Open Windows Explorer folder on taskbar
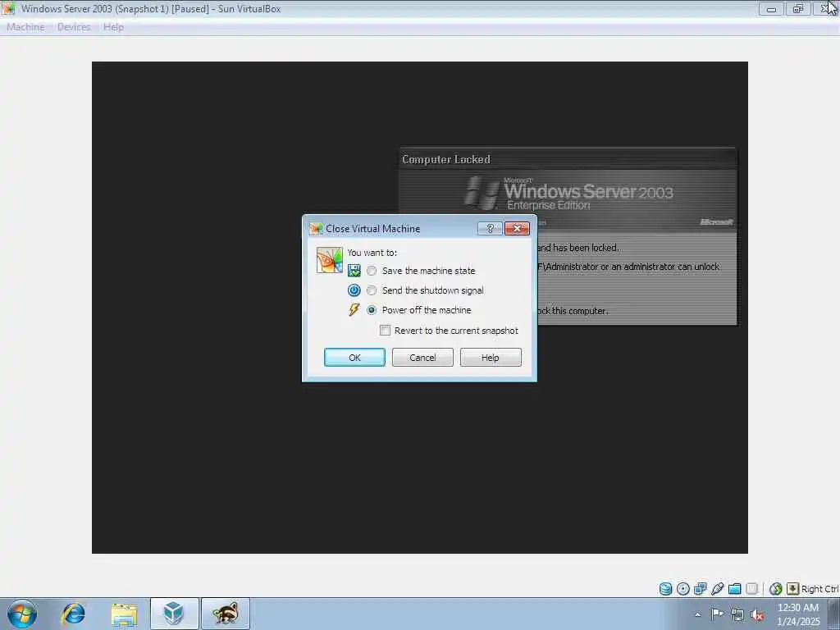This screenshot has width=840, height=630. click(125, 614)
